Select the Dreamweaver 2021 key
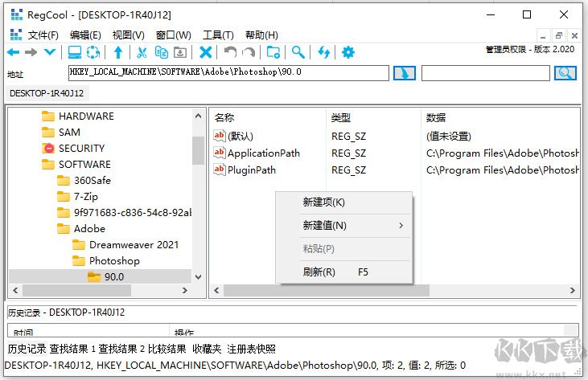 click(134, 245)
